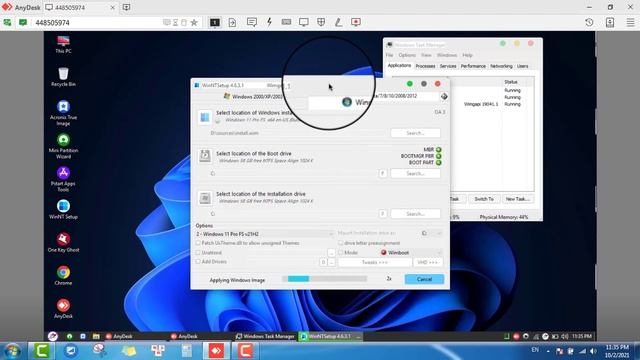Launch One Key Ghost shortcut
This screenshot has width=640, height=360.
pyautogui.click(x=63, y=243)
